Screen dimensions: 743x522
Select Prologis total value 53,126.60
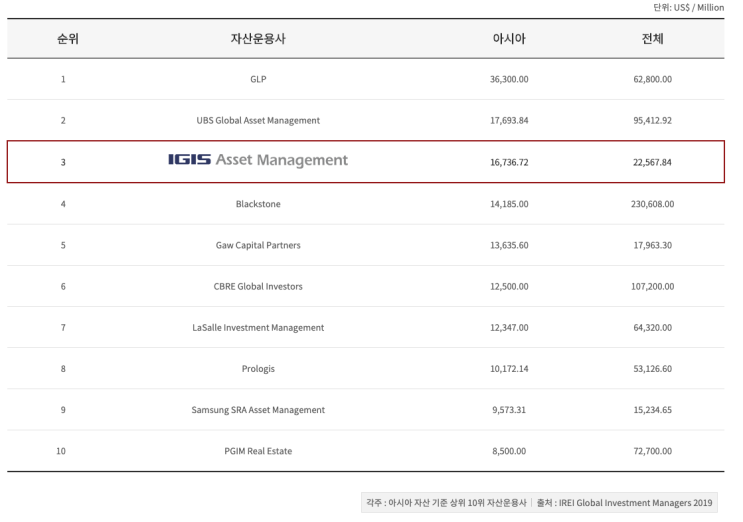[652, 369]
